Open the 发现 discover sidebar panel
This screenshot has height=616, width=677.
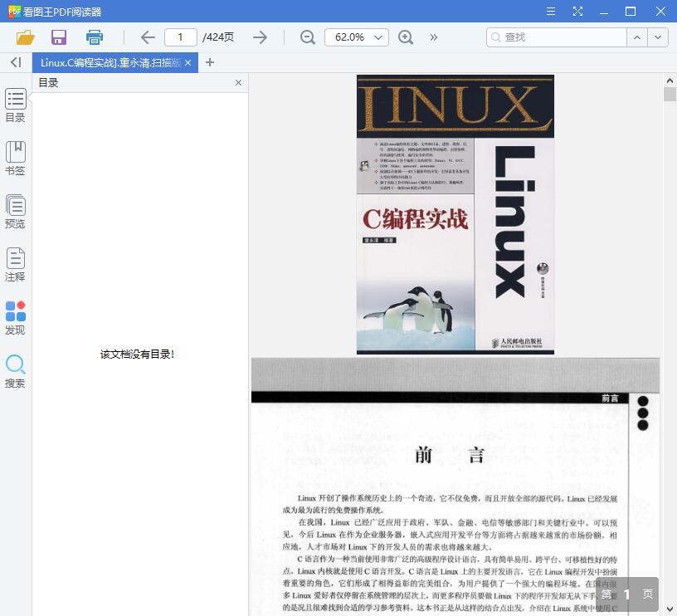click(x=16, y=318)
